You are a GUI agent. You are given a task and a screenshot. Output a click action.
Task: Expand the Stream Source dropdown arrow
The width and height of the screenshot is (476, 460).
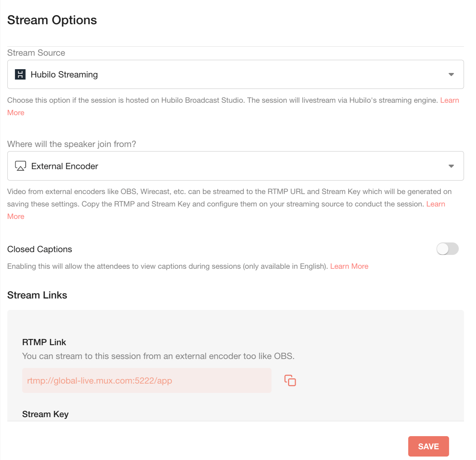(x=451, y=74)
